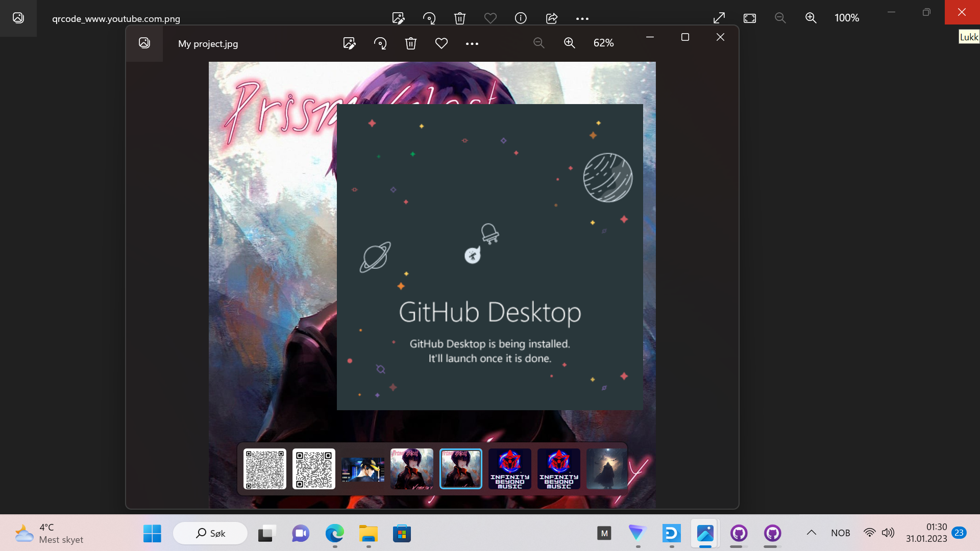The height and width of the screenshot is (551, 980).
Task: Enter fullscreen with diagonal arrows icon
Action: [x=719, y=18]
